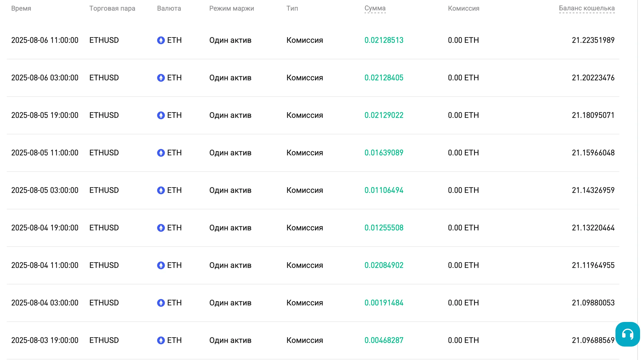Click the timestamp 2025-08-05 03:00:00
Screen dimensions: 644x360
pos(45,190)
